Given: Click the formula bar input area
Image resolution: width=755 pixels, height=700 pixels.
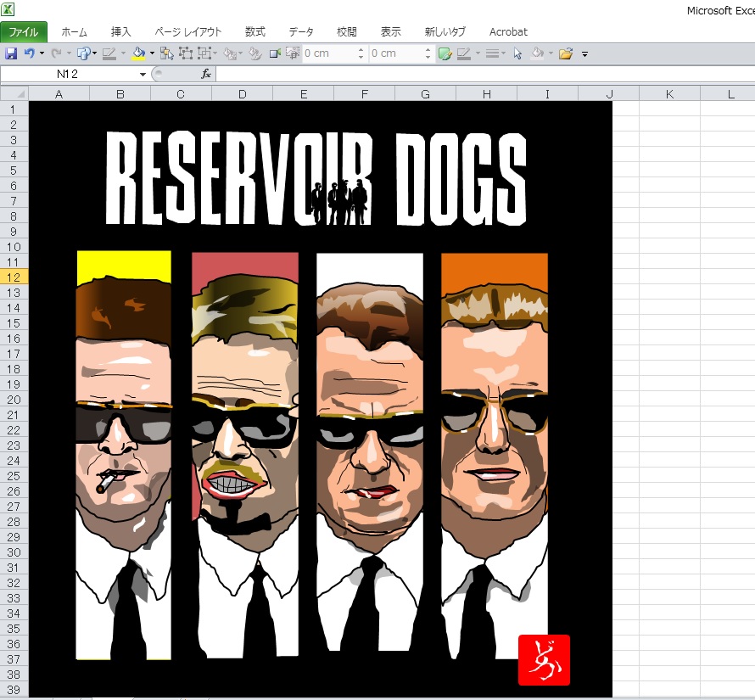Looking at the screenshot, I should [485, 74].
